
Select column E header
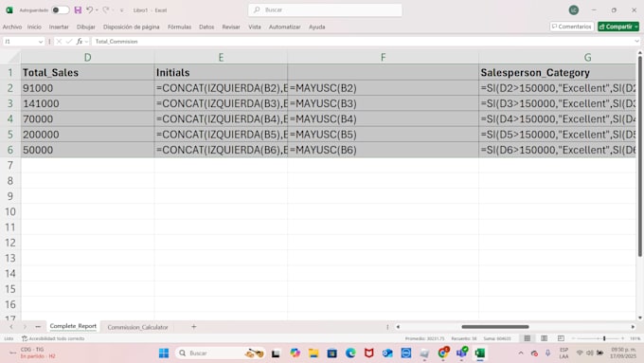pos(221,57)
